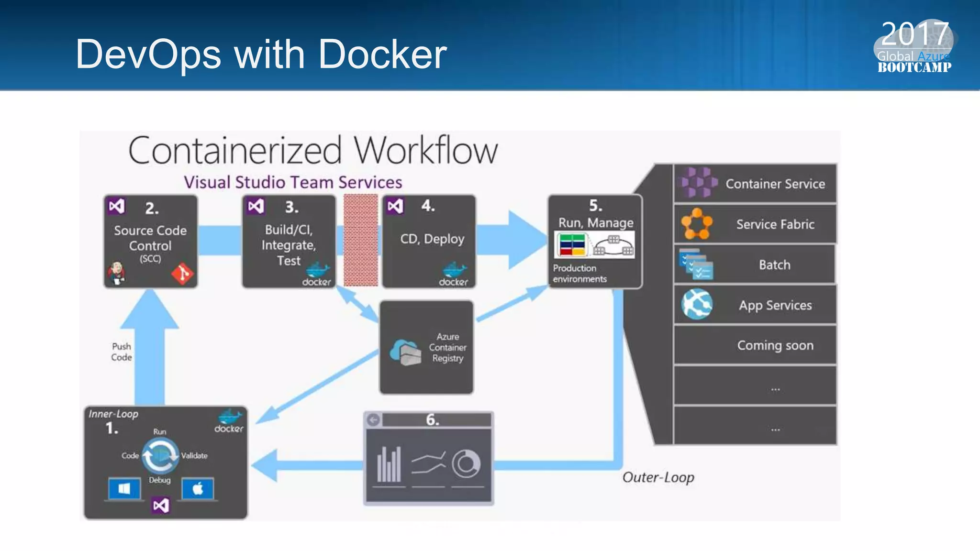Viewport: 980px width, 551px height.
Task: Click the donut chart in monitoring box
Action: coord(466,463)
